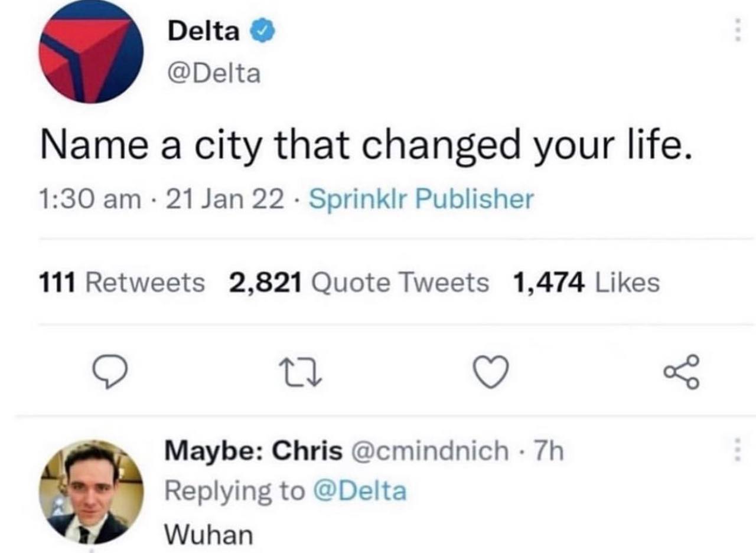Open the three-dot menu on Delta's tweet

(x=736, y=29)
